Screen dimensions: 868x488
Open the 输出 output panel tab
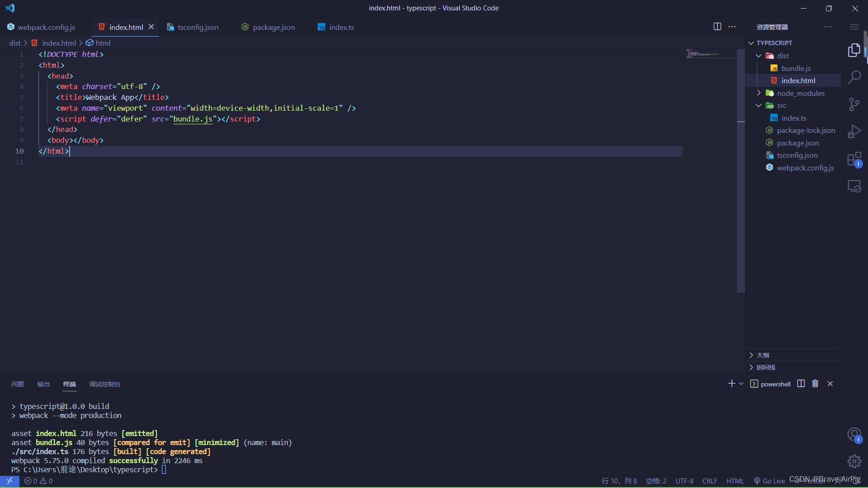pyautogui.click(x=43, y=384)
